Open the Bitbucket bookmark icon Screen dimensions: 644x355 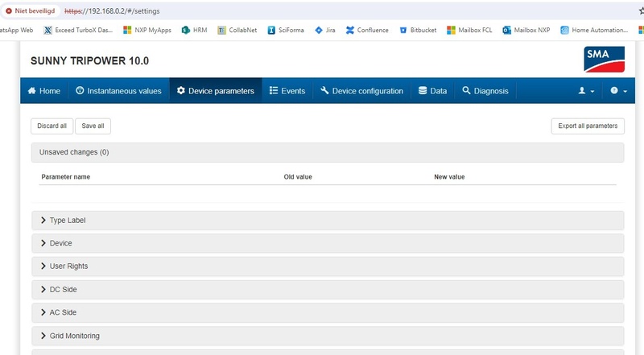(403, 30)
